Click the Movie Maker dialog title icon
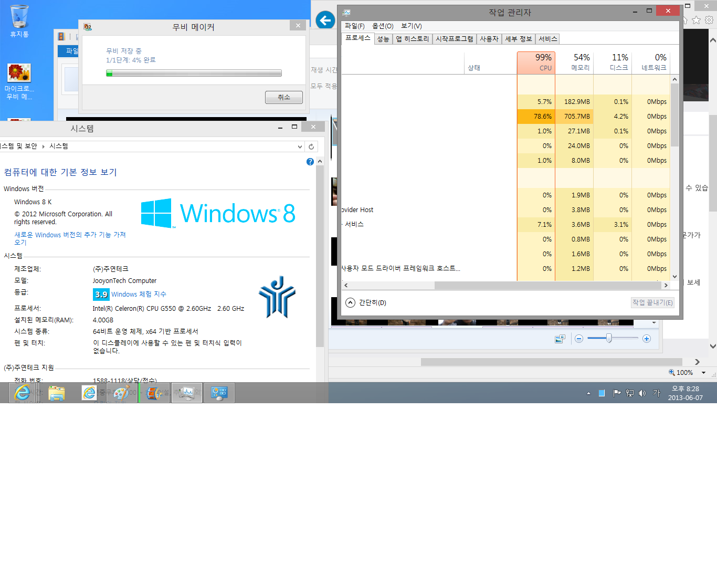 pos(88,27)
